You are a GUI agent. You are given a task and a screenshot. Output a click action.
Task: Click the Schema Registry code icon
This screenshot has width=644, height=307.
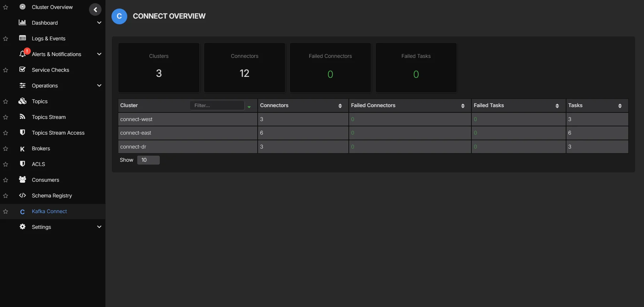(x=22, y=196)
